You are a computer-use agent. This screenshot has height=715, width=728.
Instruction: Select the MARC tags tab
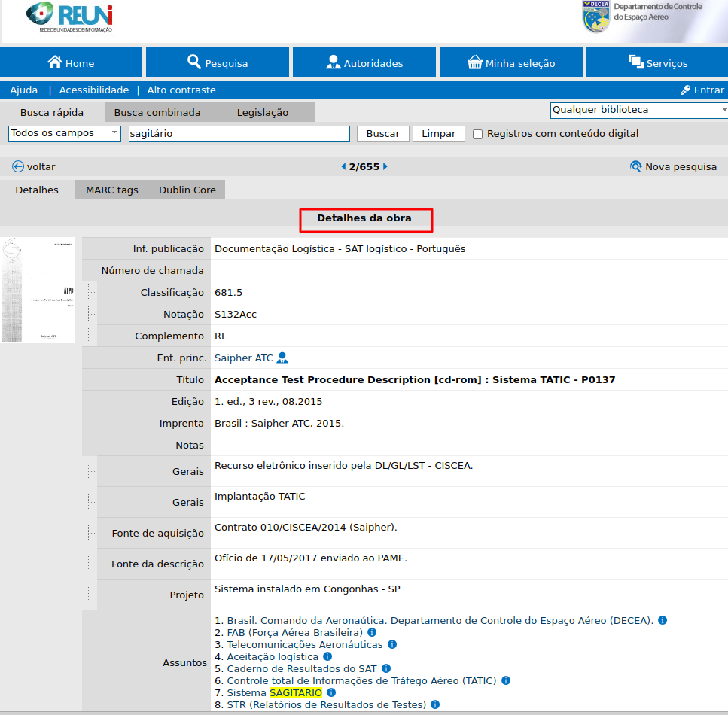click(112, 190)
